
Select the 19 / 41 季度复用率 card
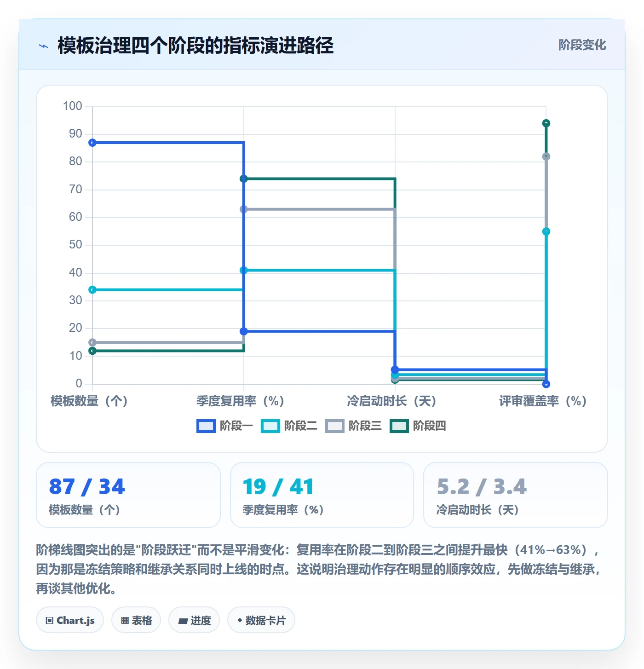coord(322,495)
